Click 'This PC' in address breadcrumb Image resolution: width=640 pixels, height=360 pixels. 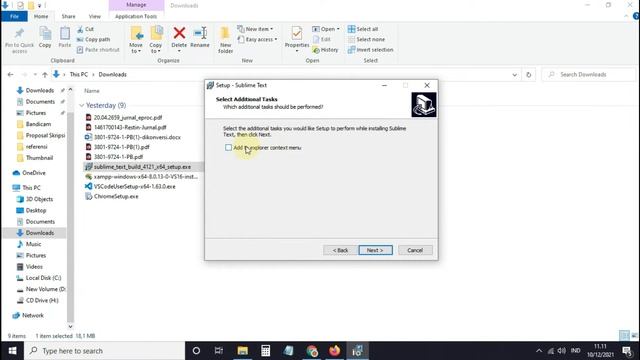pos(79,74)
